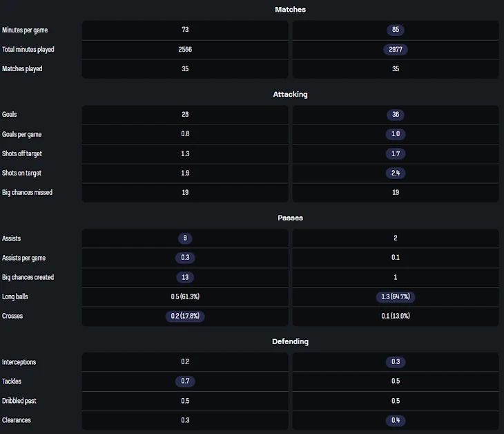
Task: Select the 1.0 goals per game badge
Action: (396, 134)
